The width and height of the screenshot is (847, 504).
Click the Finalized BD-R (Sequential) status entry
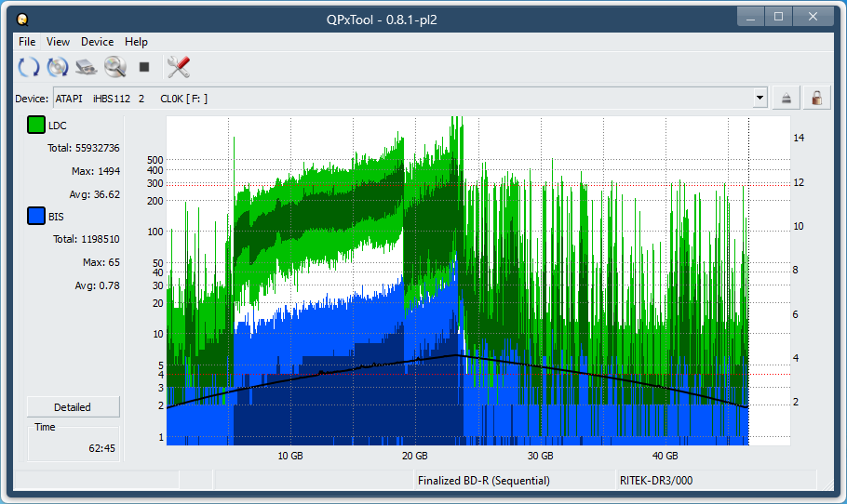pyautogui.click(x=483, y=480)
